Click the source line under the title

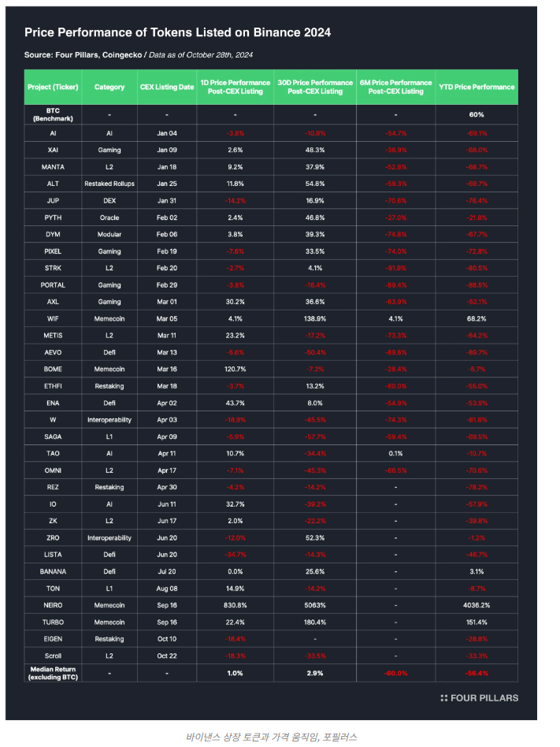[x=139, y=54]
